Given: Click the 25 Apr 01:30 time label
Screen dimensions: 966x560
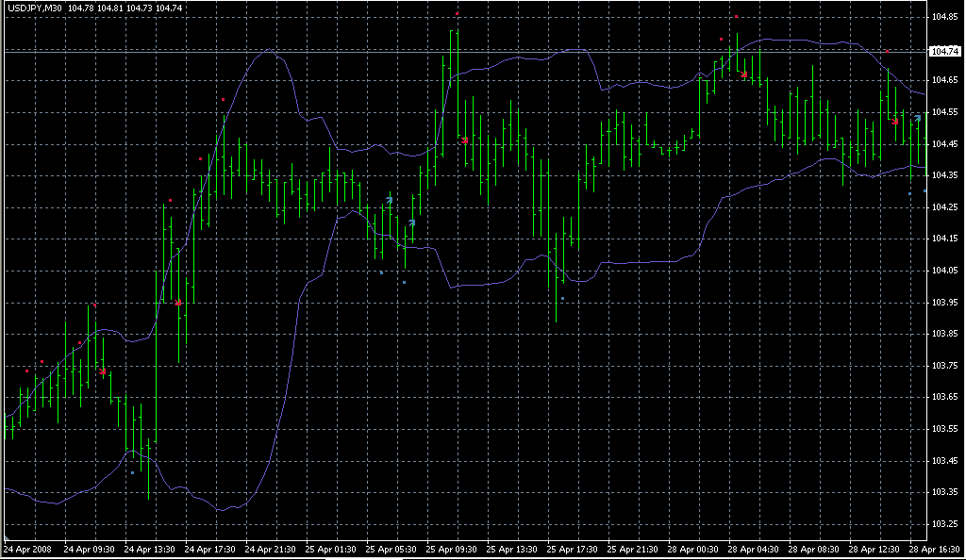Looking at the screenshot, I should 331,549.
